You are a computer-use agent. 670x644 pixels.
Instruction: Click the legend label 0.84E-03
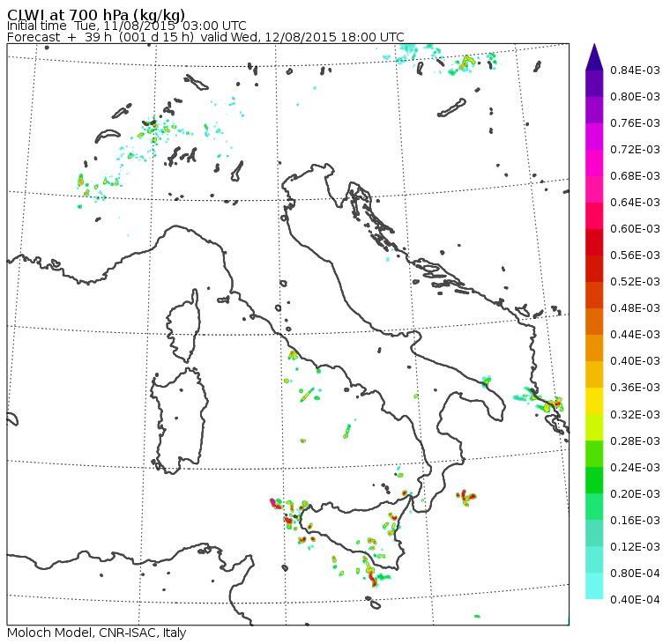pyautogui.click(x=635, y=70)
